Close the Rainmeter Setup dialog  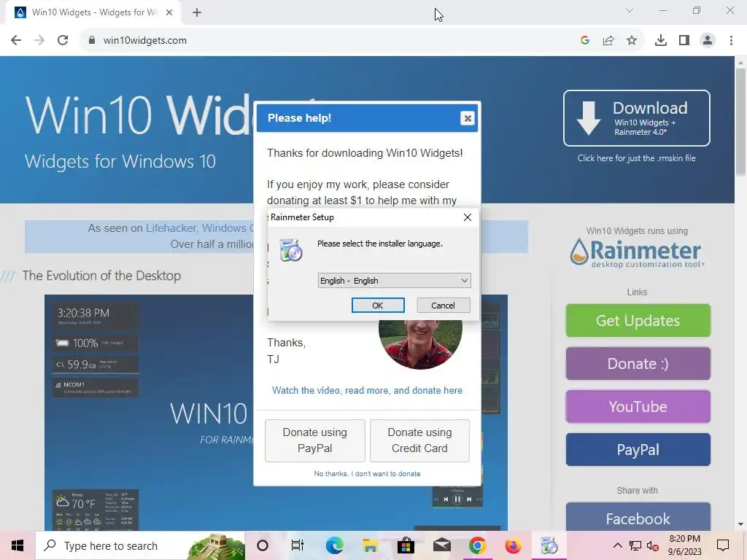468,217
